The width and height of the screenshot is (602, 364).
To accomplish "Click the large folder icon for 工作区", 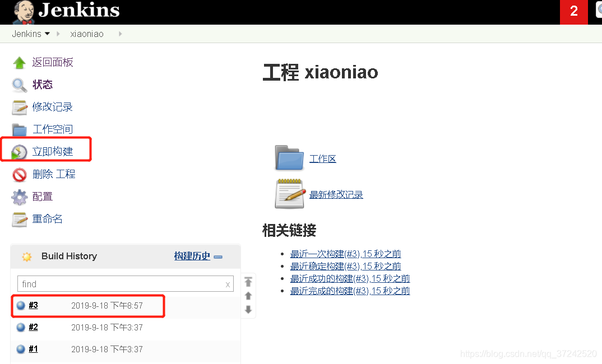I will [x=289, y=158].
